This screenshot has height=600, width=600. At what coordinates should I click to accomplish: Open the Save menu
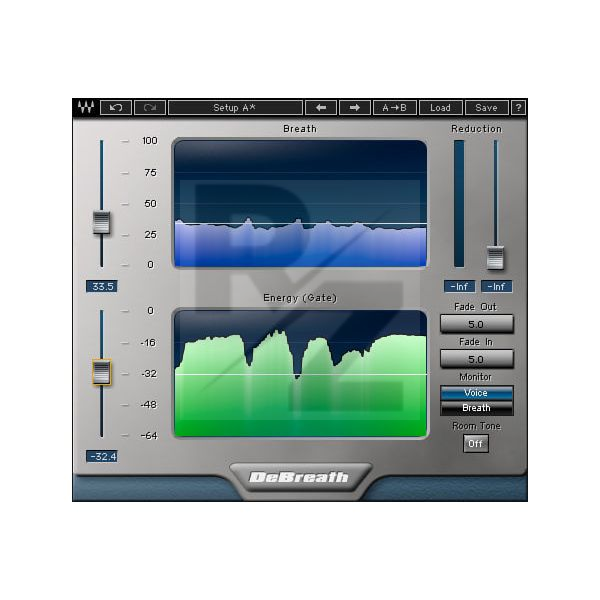tap(486, 108)
